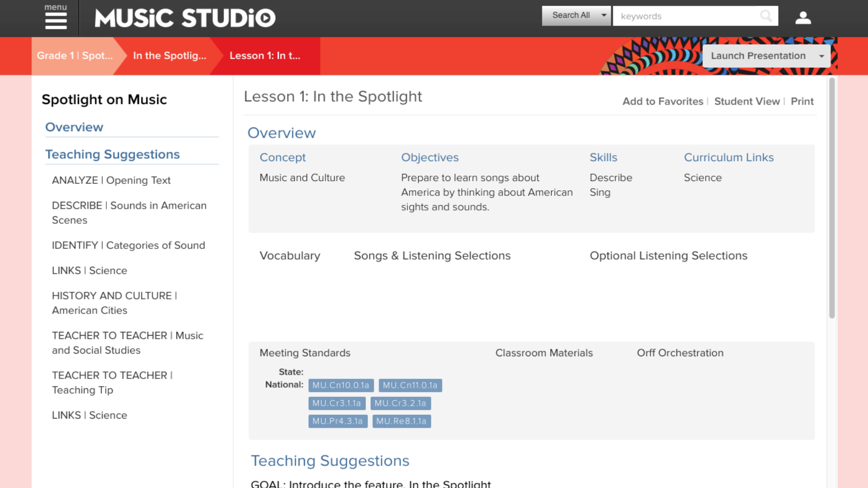Open Teaching Suggestions in sidebar
This screenshot has width=868, height=488.
pos(112,155)
